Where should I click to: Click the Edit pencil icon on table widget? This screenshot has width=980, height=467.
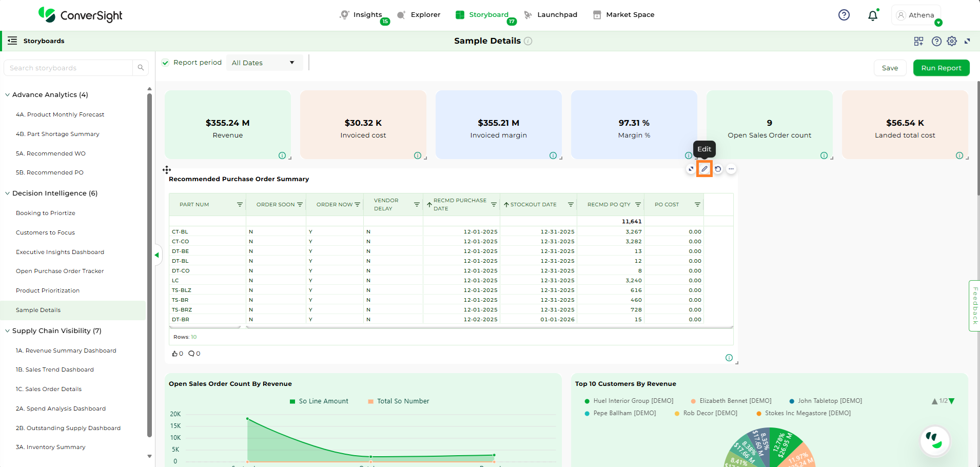(704, 169)
